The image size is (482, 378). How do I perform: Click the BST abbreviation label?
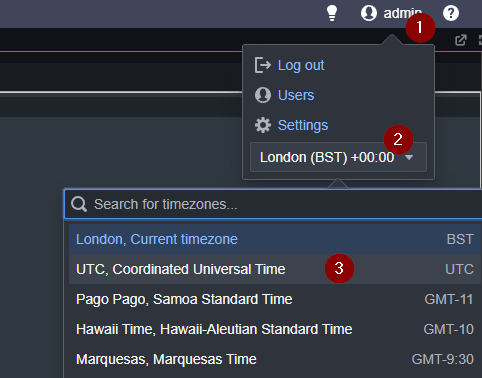pyautogui.click(x=460, y=239)
